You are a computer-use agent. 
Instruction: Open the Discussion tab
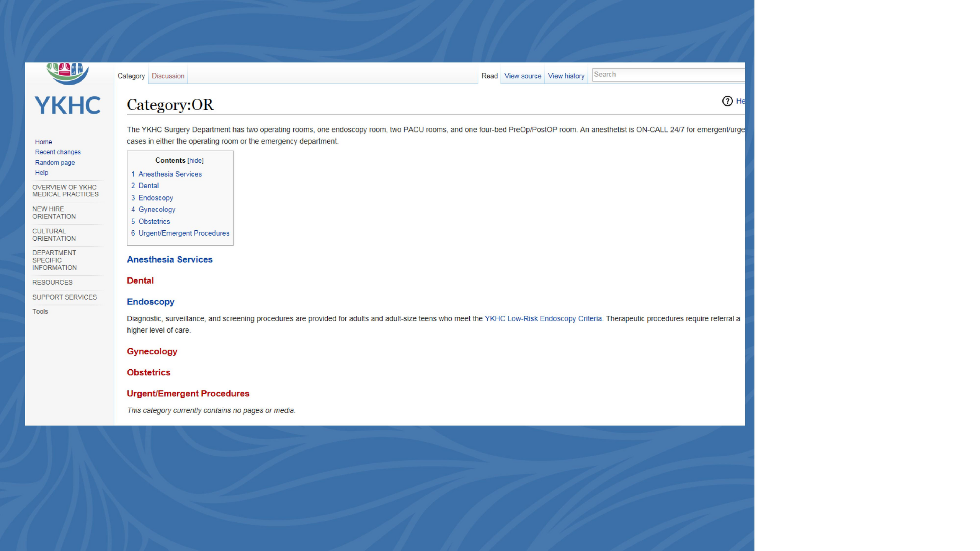(168, 76)
